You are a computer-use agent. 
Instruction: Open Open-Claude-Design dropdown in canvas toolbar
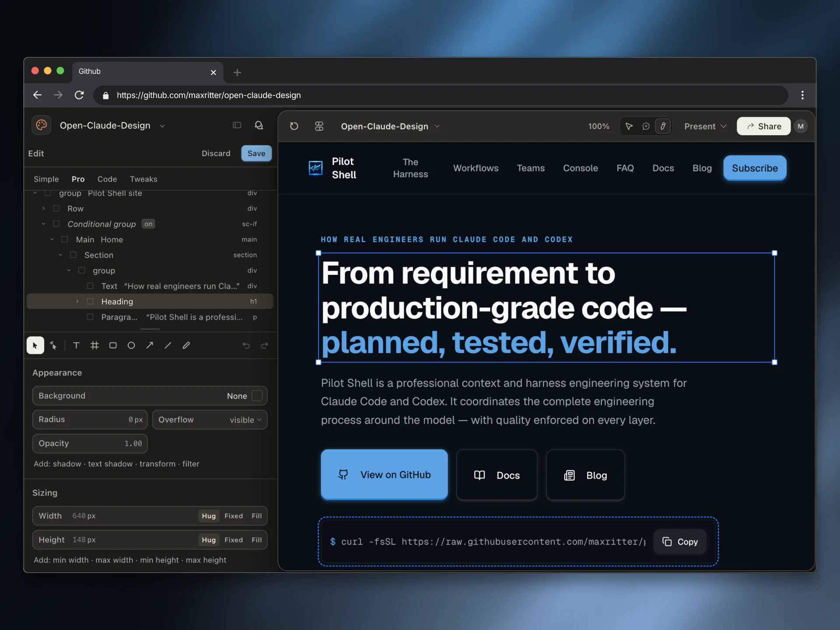tap(437, 126)
